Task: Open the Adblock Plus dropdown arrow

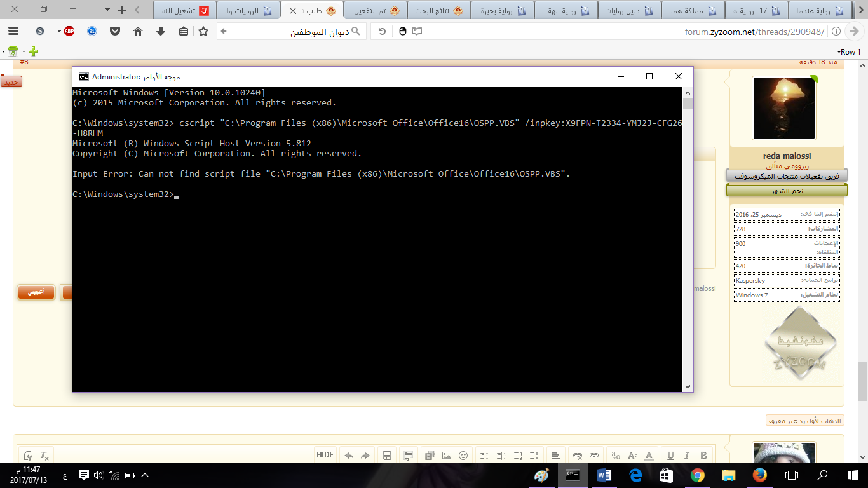Action: 59,31
